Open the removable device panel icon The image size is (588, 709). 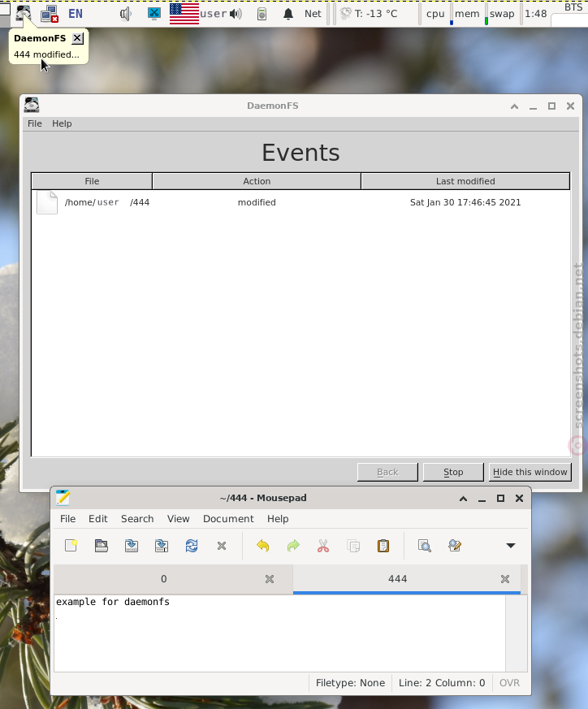262,14
